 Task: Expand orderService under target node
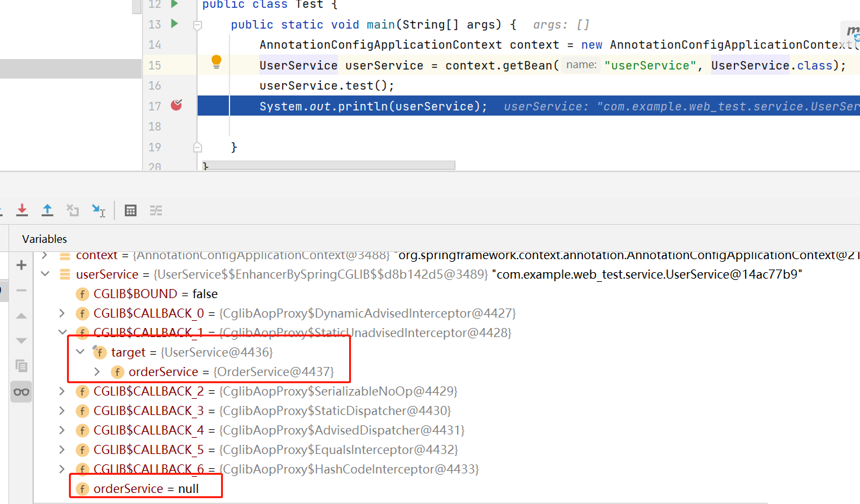click(x=98, y=372)
